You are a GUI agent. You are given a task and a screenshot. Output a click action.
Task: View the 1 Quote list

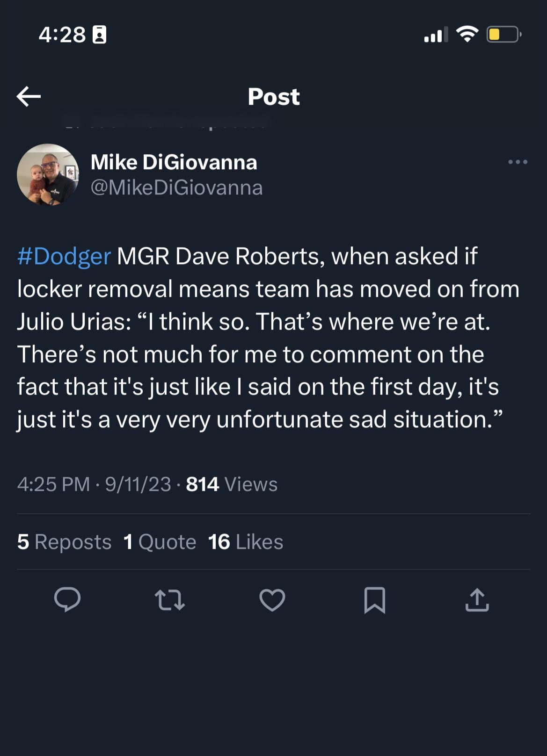pyautogui.click(x=160, y=542)
